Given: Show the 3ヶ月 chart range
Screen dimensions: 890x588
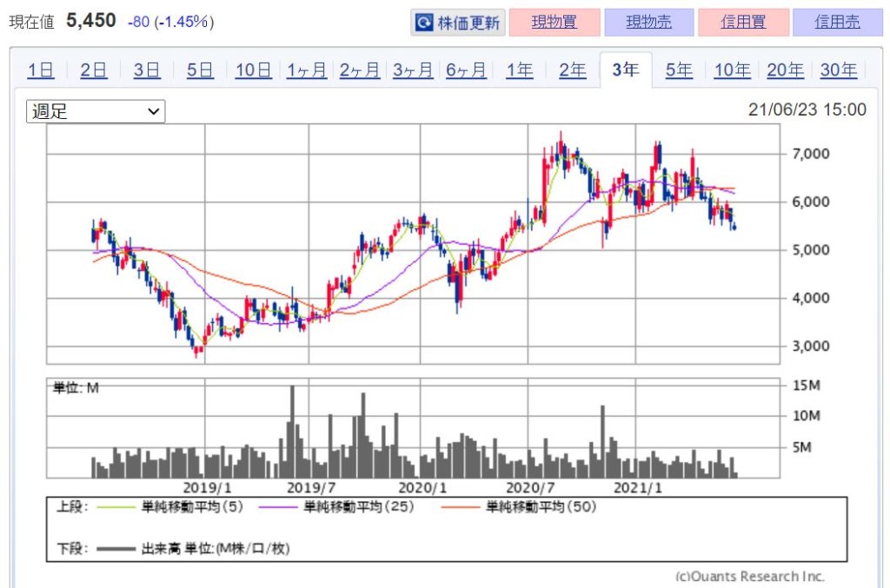Looking at the screenshot, I should [x=413, y=69].
